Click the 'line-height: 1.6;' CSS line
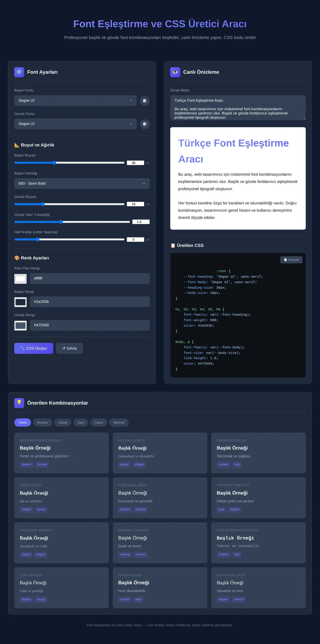 point(201,358)
